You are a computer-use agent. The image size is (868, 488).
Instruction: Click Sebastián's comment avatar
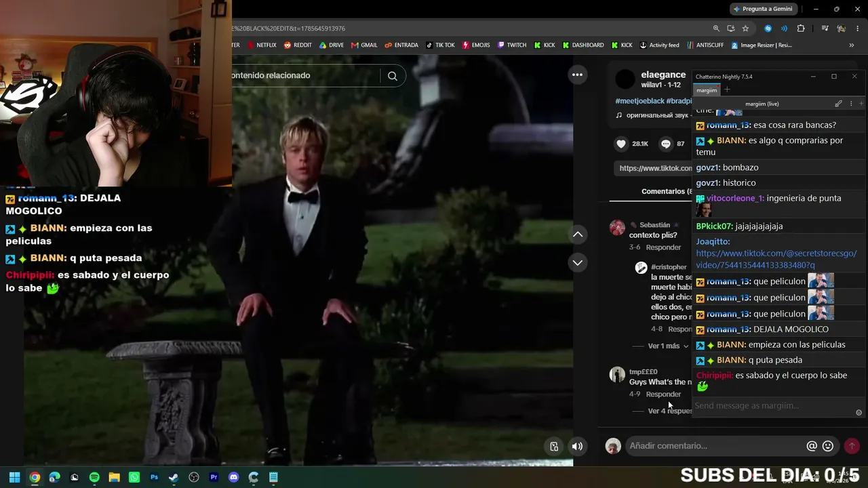(617, 228)
